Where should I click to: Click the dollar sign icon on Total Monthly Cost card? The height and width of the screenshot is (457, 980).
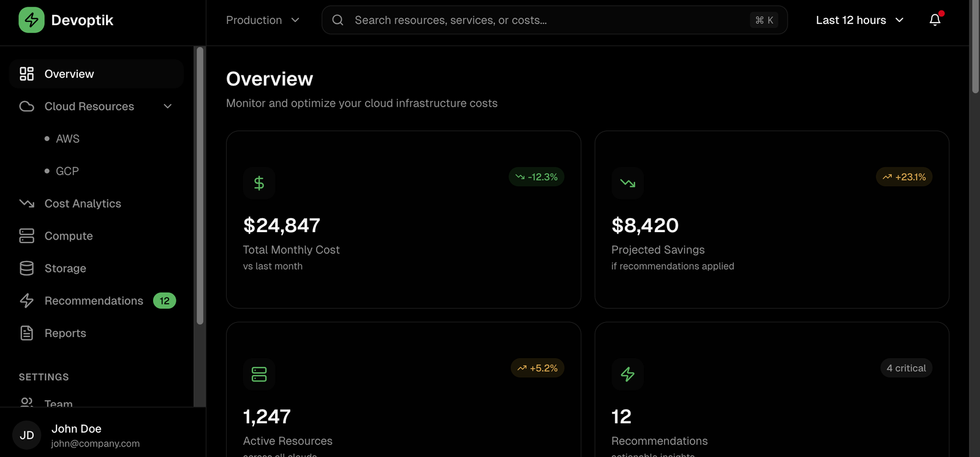click(x=259, y=183)
